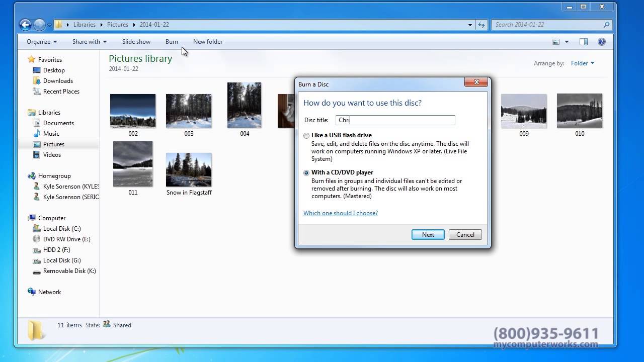The height and width of the screenshot is (362, 644).
Task: Open Which one should I choose link
Action: point(341,213)
